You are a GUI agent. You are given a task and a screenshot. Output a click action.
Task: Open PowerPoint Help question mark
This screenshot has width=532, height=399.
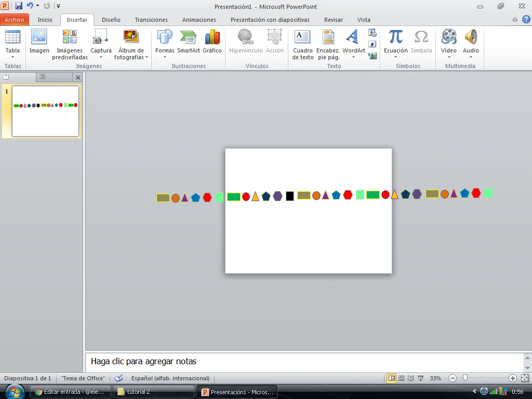[x=526, y=19]
